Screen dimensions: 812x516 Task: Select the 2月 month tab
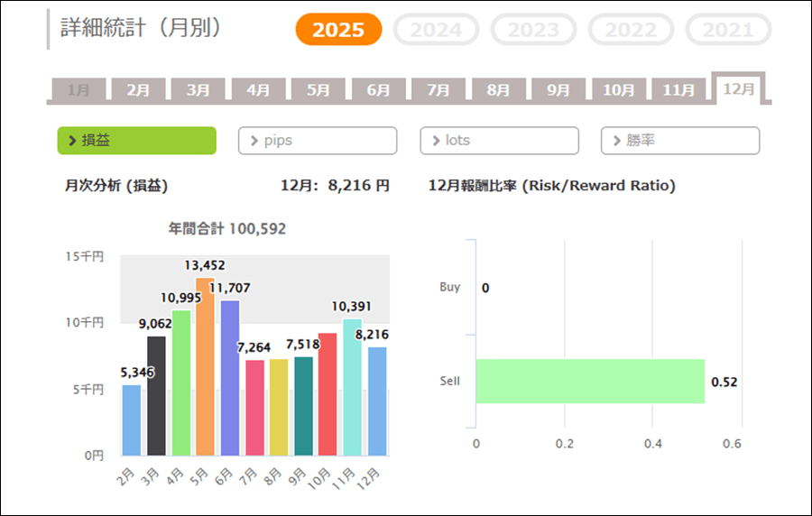click(138, 89)
